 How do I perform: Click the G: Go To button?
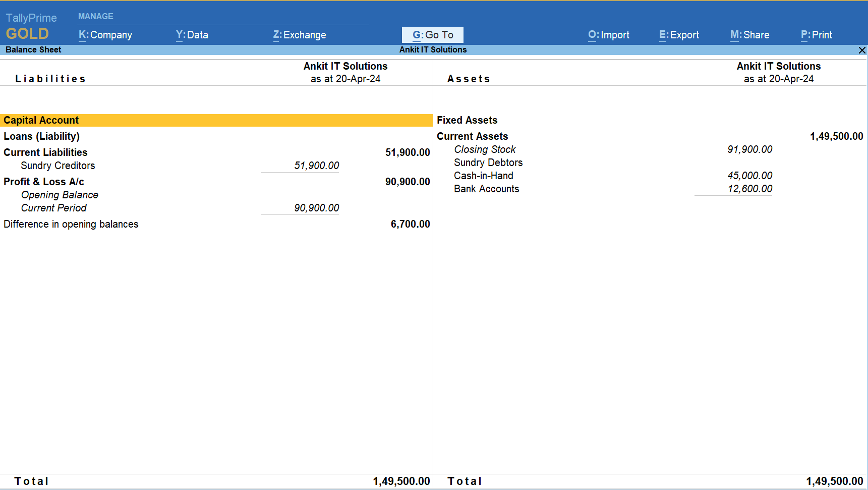tap(432, 35)
